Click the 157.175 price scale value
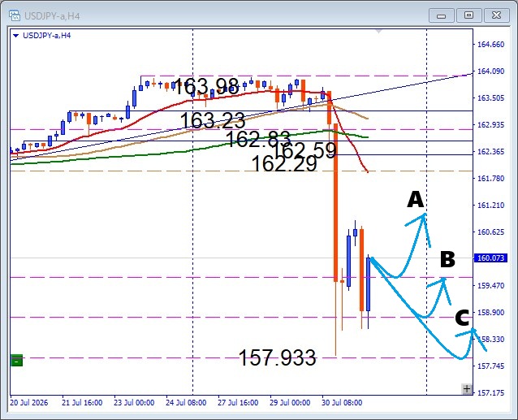Screen dimensions: 518x420 pos(491,392)
